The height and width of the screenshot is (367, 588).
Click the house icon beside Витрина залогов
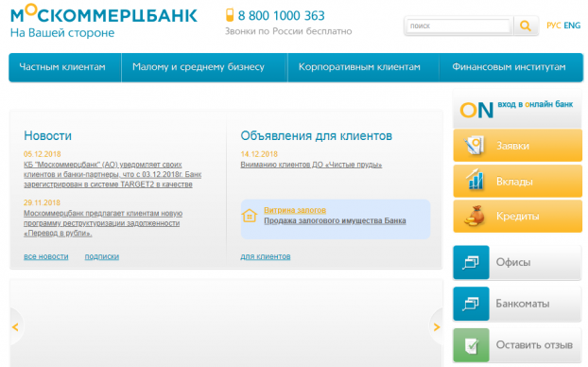(250, 216)
